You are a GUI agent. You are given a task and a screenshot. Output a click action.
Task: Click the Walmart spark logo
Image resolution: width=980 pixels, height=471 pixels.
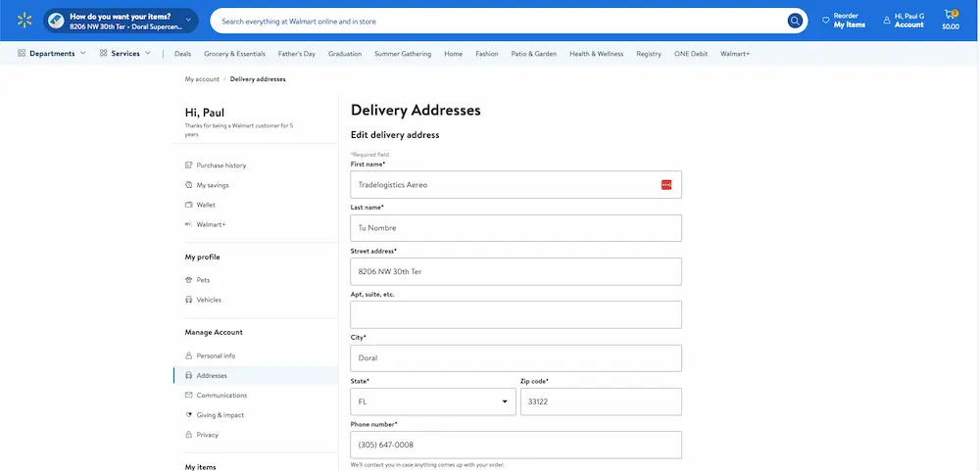[x=24, y=21]
